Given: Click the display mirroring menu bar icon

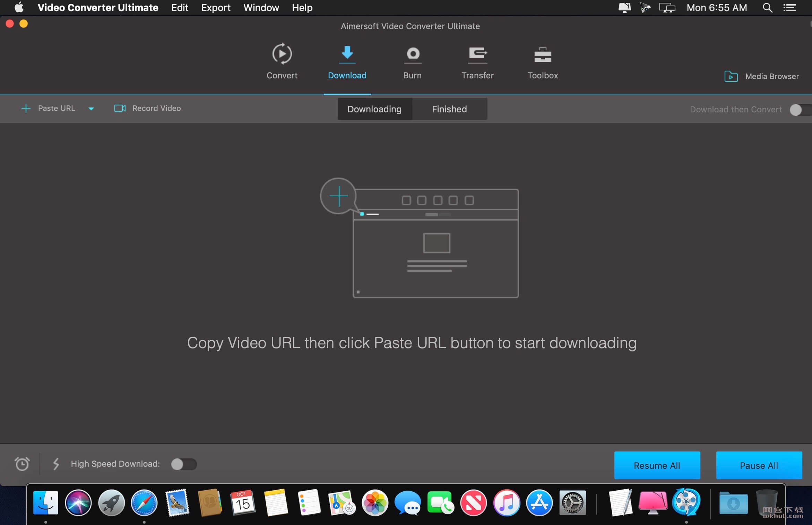Looking at the screenshot, I should (x=667, y=8).
